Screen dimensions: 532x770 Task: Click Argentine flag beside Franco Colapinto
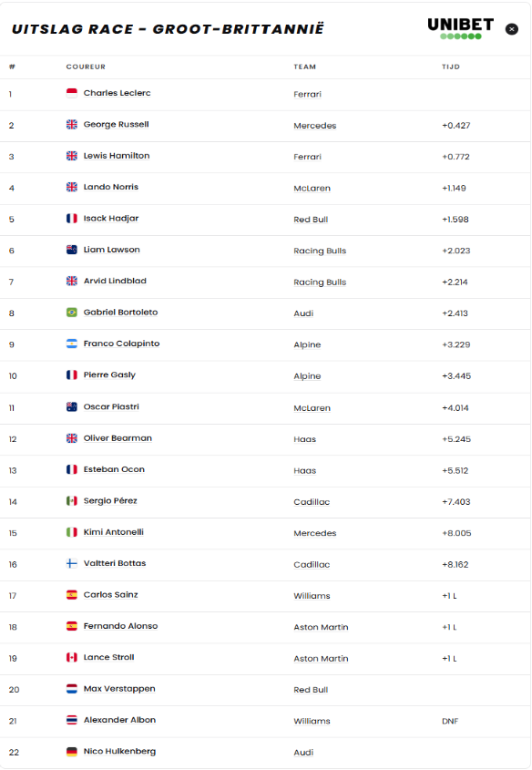click(x=72, y=344)
